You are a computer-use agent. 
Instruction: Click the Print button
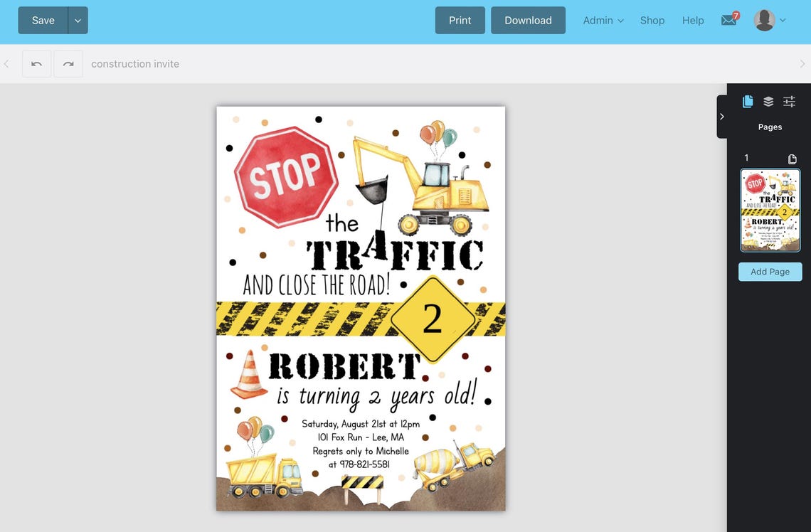coord(460,20)
